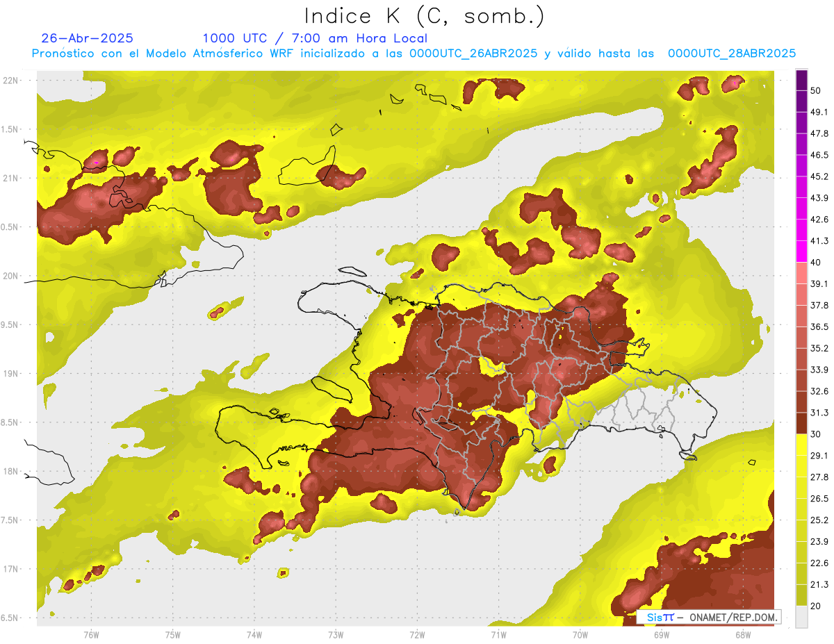Click the dark brown swatch between 30 and 31.3

802,423
